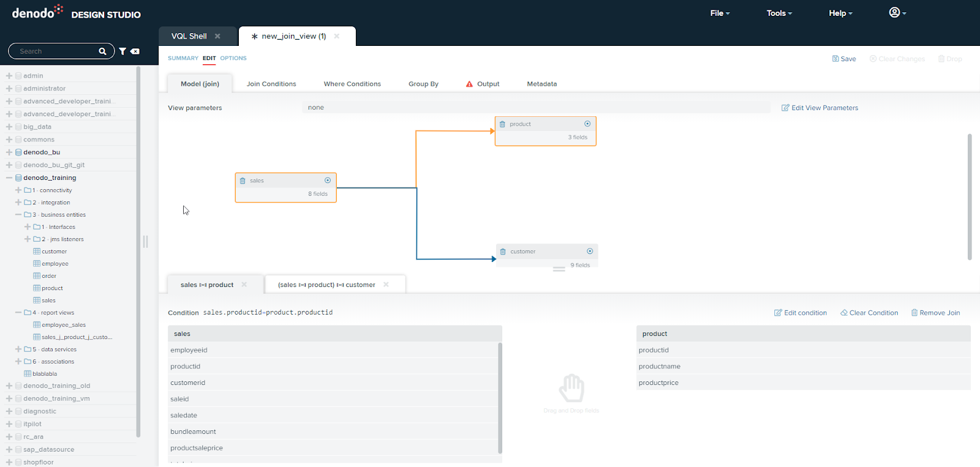The height and width of the screenshot is (467, 980).
Task: Click the view icon beside order in tree
Action: point(37,276)
